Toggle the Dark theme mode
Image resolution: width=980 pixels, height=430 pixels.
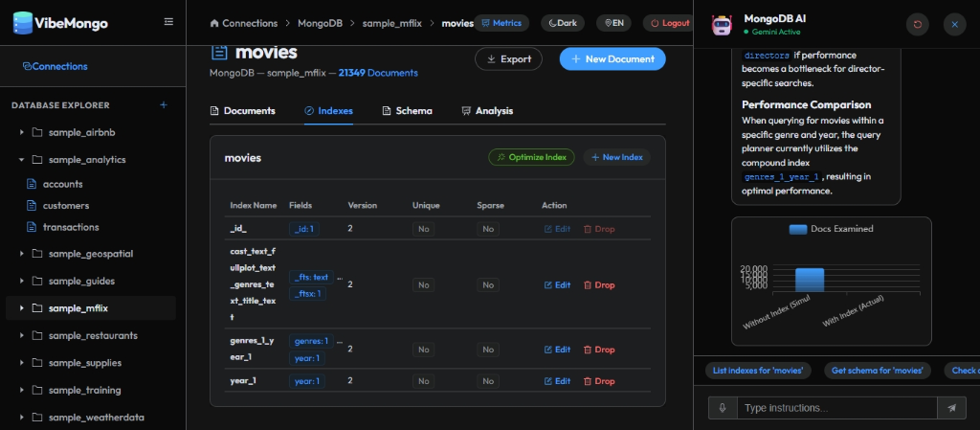[x=563, y=23]
